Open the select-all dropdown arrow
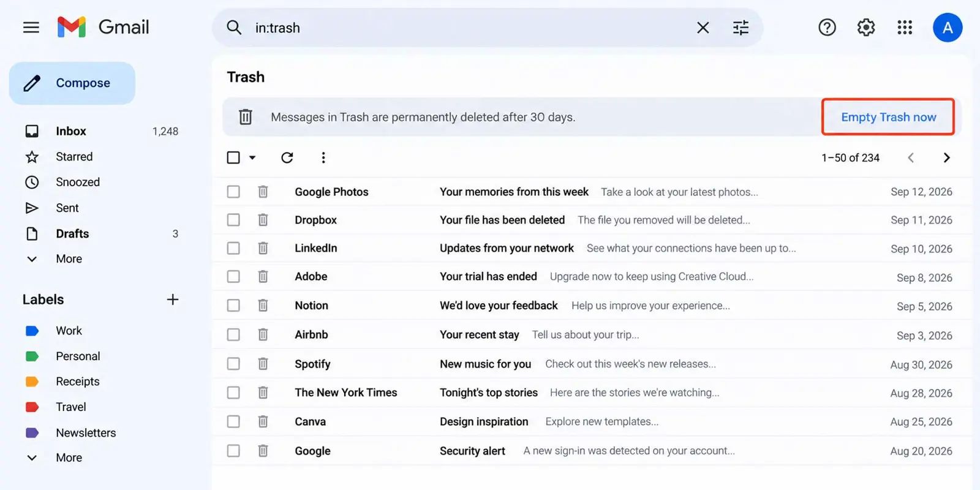This screenshot has width=980, height=490. [252, 158]
